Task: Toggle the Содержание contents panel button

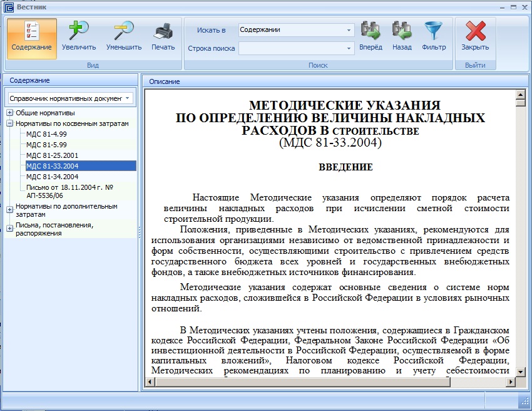Action: point(31,38)
